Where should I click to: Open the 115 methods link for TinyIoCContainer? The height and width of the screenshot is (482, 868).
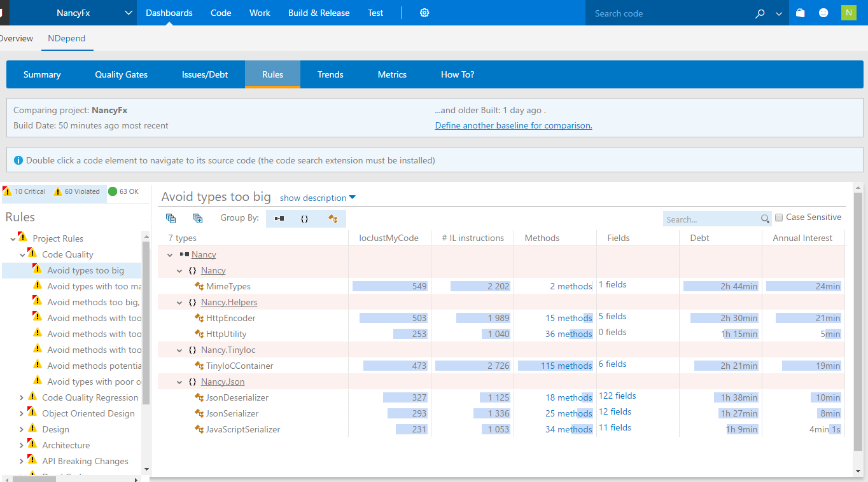point(566,366)
